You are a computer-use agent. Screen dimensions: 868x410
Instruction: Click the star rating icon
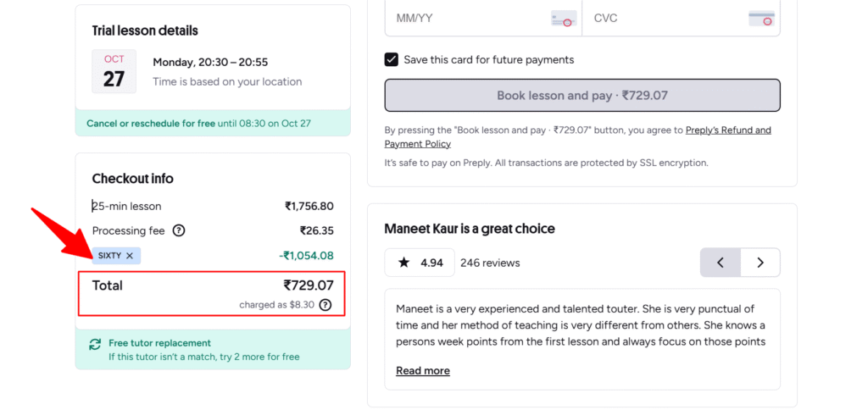[403, 263]
